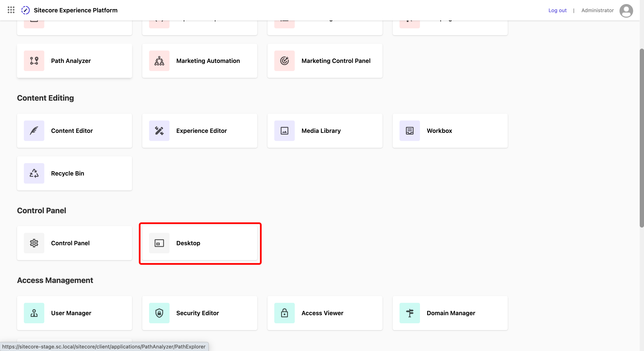Log out of Sitecore
The width and height of the screenshot is (644, 351).
(557, 10)
